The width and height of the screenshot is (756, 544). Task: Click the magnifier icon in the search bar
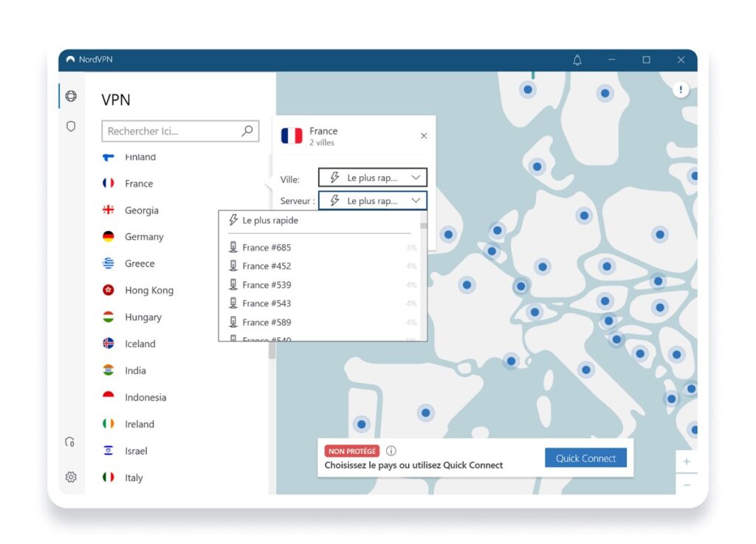[247, 131]
